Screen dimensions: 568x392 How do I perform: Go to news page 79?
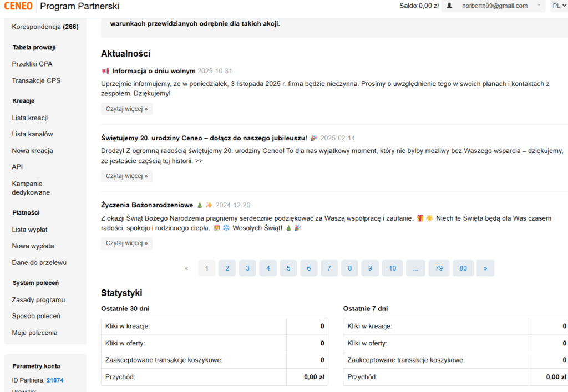pyautogui.click(x=439, y=268)
